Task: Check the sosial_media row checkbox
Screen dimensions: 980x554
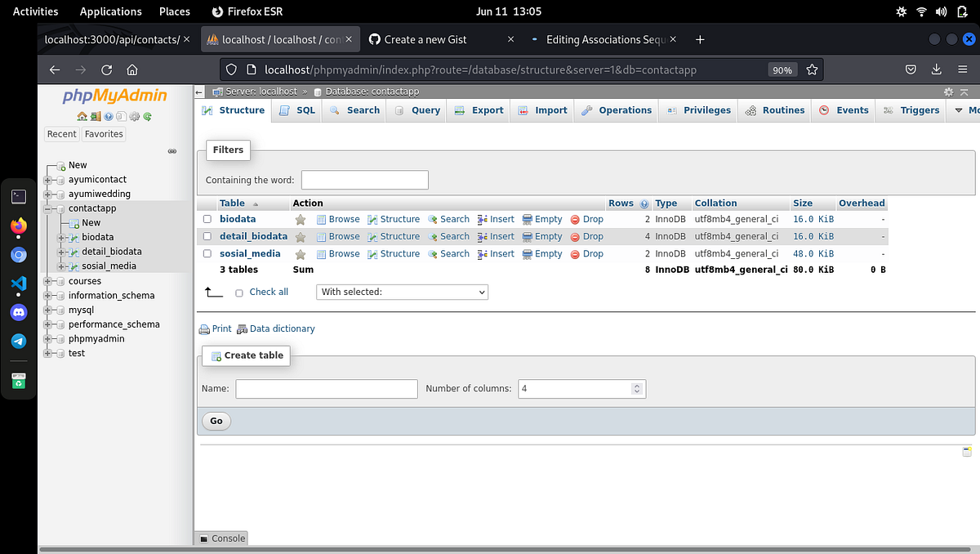Action: point(207,253)
